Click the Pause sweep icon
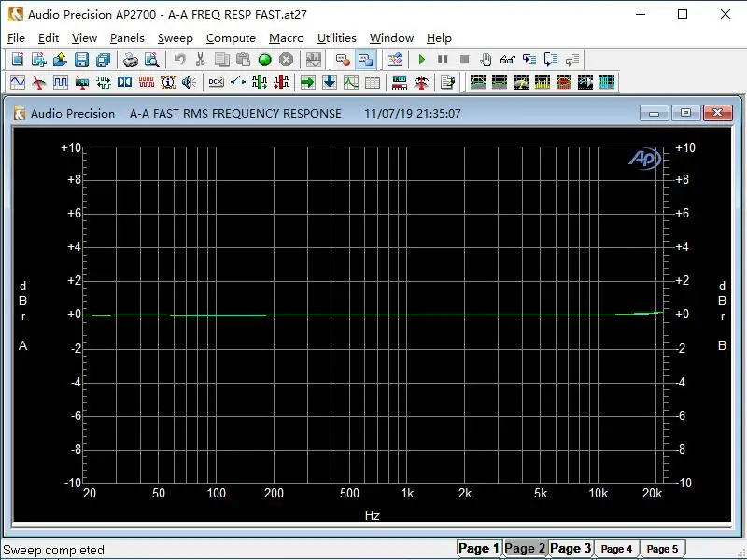Image resolution: width=747 pixels, height=560 pixels. (443, 60)
